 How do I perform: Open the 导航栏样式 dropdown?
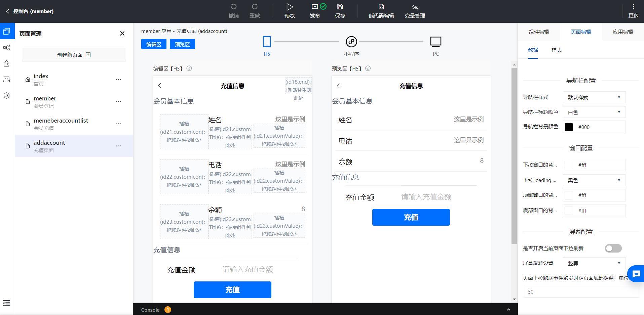click(594, 97)
